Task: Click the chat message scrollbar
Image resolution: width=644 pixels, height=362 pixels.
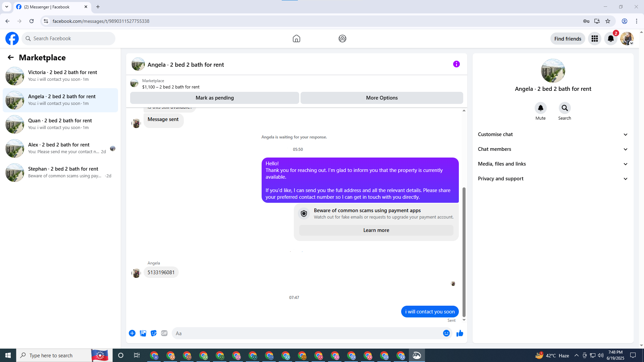Action: pyautogui.click(x=464, y=251)
